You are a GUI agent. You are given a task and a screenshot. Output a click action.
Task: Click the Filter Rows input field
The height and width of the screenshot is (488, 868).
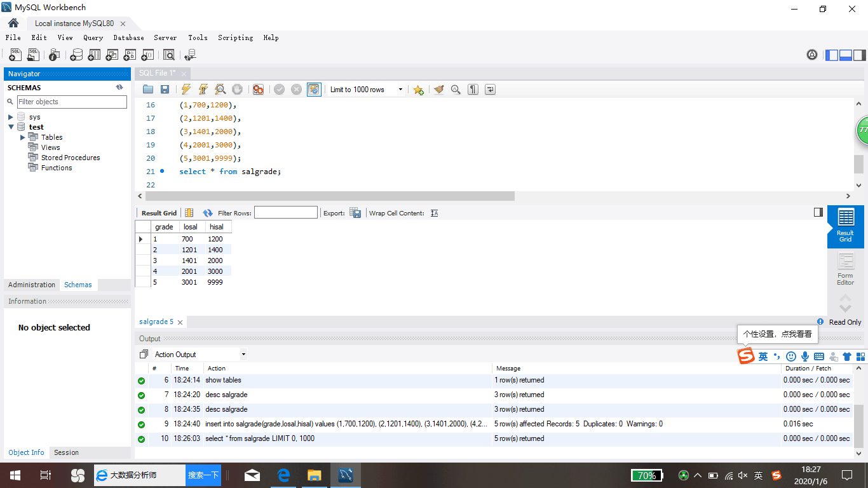pos(285,213)
